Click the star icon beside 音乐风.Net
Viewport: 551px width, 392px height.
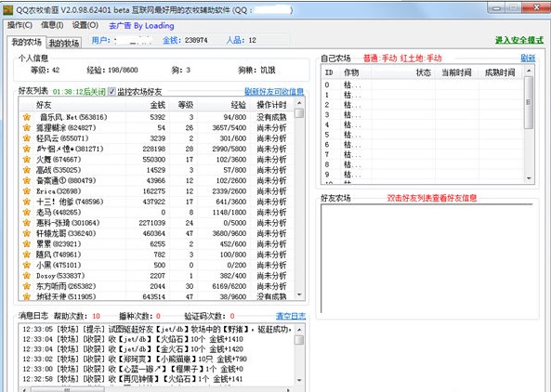click(x=27, y=117)
